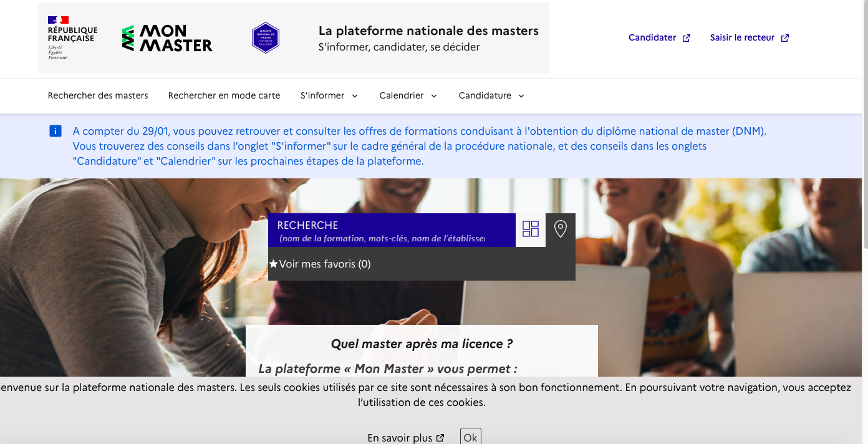The height and width of the screenshot is (444, 868).
Task: Expand the S'informer dropdown menu
Action: click(329, 95)
